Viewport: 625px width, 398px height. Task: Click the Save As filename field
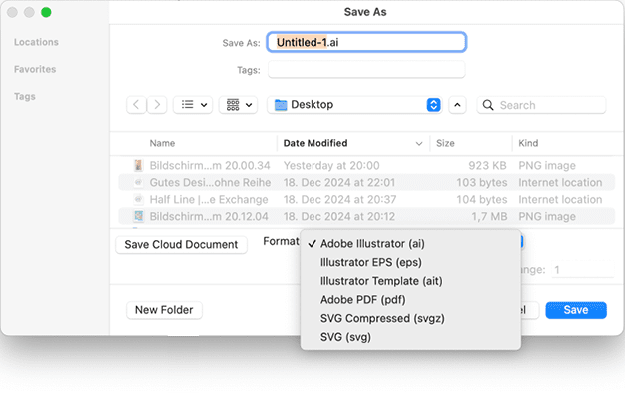(367, 42)
